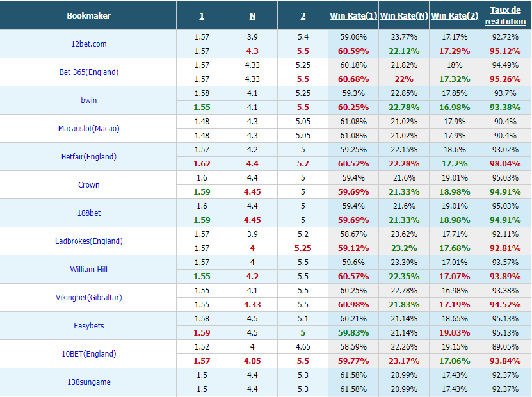The width and height of the screenshot is (532, 397).
Task: Select Ladbrokes' red 5.25 away odds
Action: click(x=303, y=248)
